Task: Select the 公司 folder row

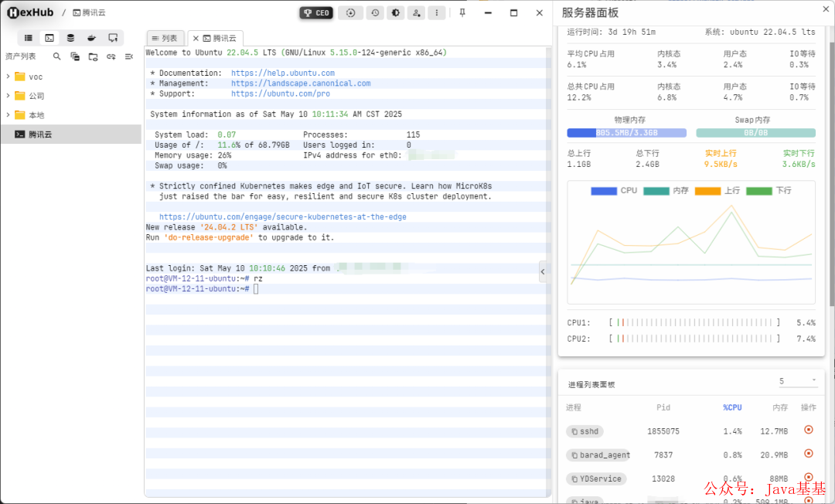Action: pos(71,96)
